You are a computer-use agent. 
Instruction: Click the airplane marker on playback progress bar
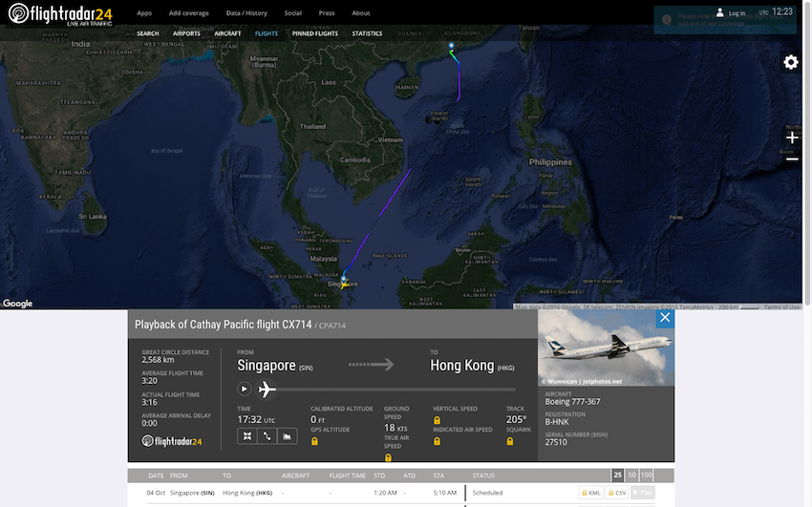[267, 389]
